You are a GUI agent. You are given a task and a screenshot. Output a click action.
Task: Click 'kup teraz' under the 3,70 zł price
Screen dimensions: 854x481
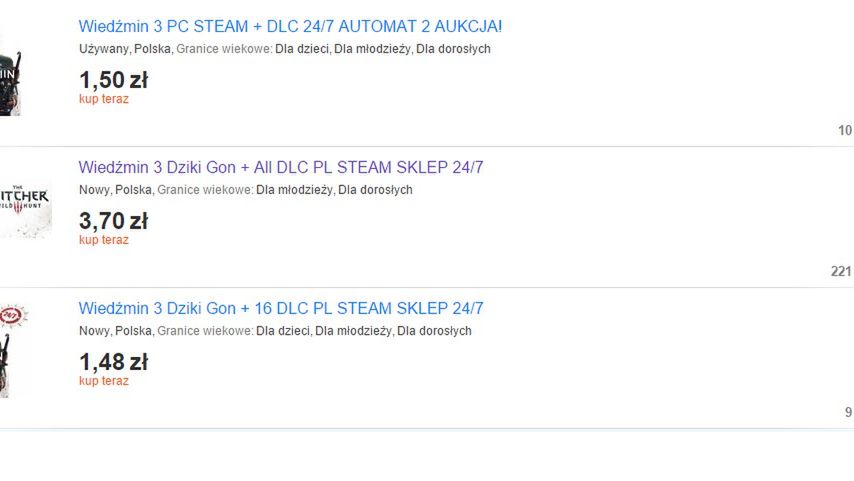pos(104,240)
